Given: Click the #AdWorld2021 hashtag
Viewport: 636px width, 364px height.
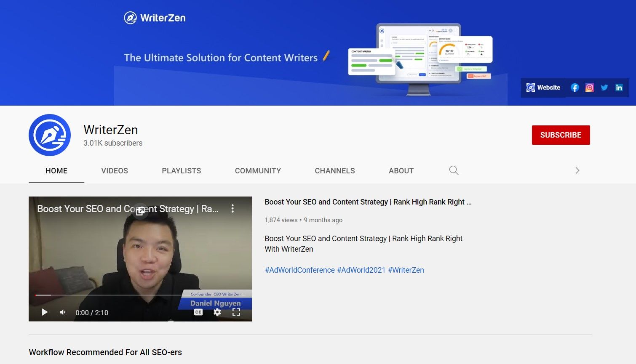Looking at the screenshot, I should pos(361,270).
